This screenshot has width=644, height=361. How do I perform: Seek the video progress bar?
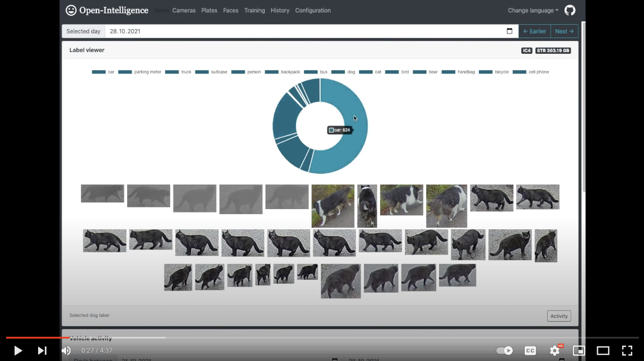coord(322,337)
